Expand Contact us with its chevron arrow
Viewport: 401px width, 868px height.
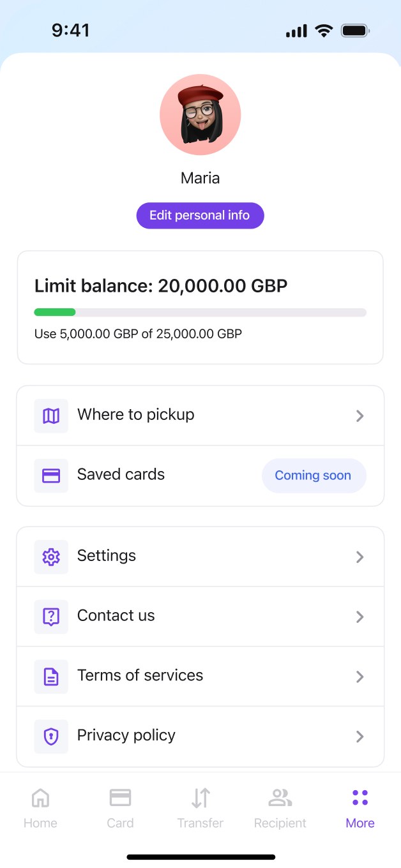click(360, 617)
